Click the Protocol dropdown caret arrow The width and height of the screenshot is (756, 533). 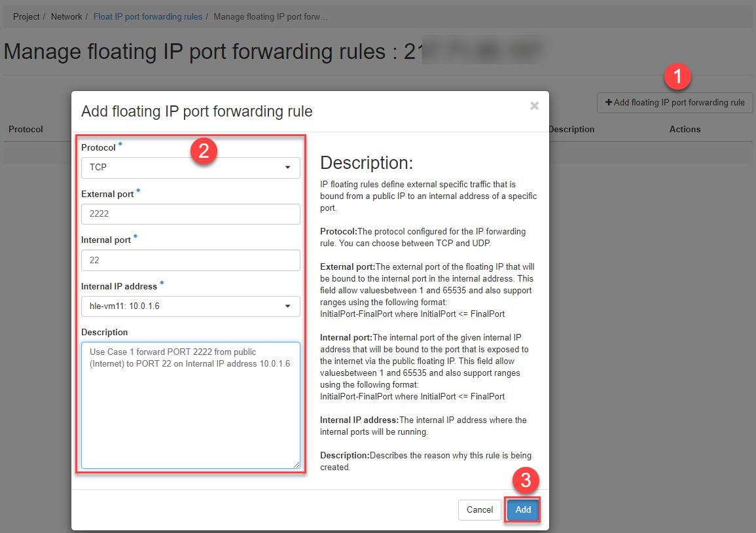point(287,168)
